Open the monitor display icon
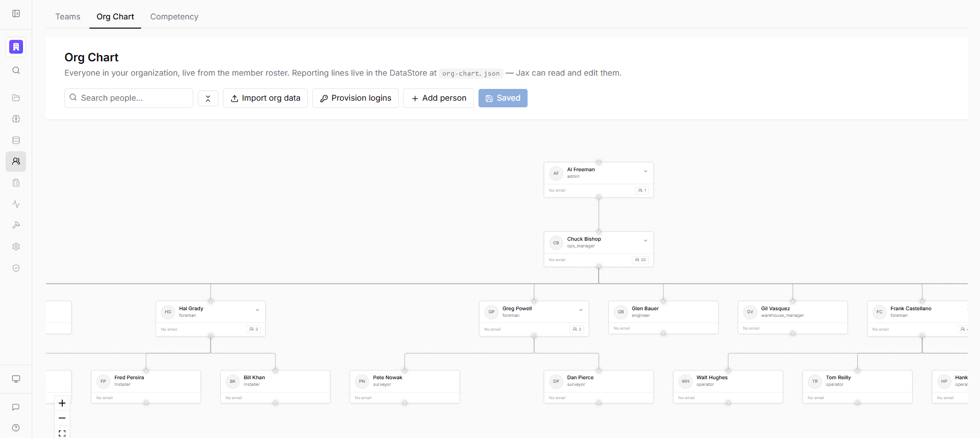This screenshot has width=980, height=438. coord(16,379)
